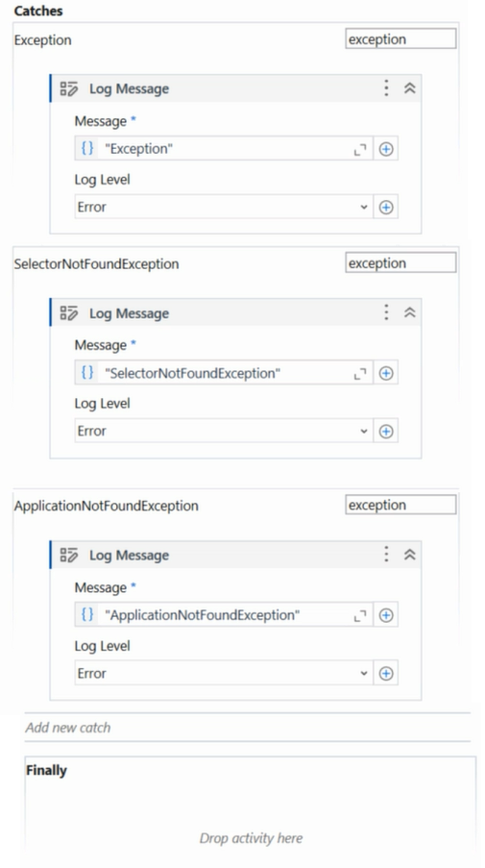
Task: Collapse the SelectorNotFoundException Log Message activity
Action: (x=410, y=312)
